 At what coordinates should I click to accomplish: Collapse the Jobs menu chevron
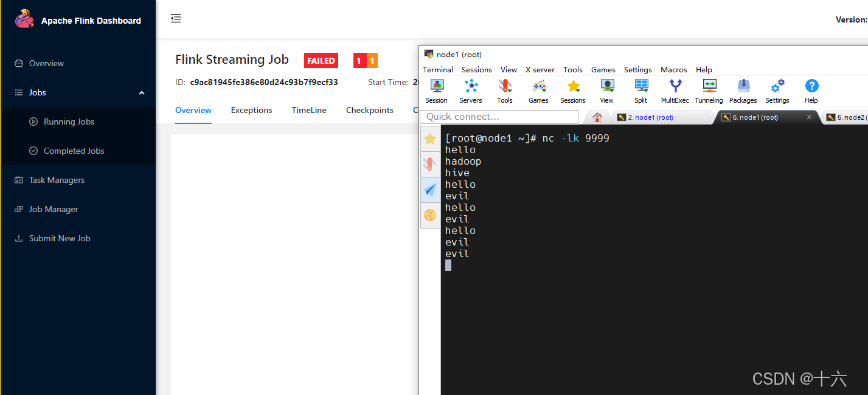point(142,92)
